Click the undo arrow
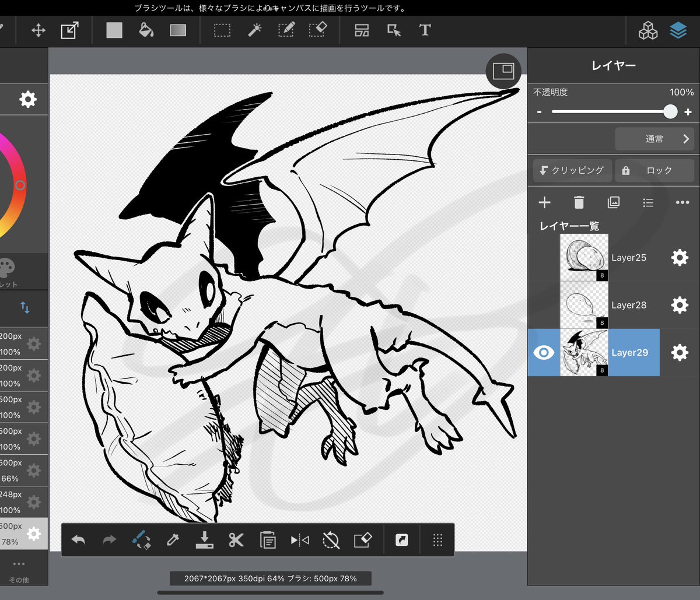This screenshot has height=600, width=700. (78, 540)
